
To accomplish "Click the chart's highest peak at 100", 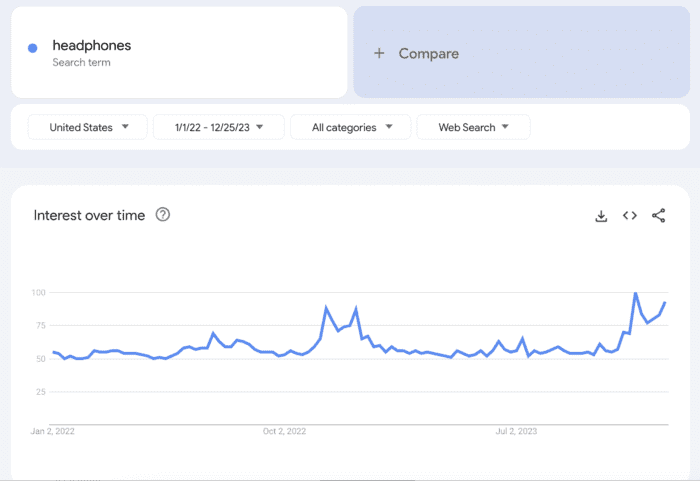I will click(x=636, y=294).
